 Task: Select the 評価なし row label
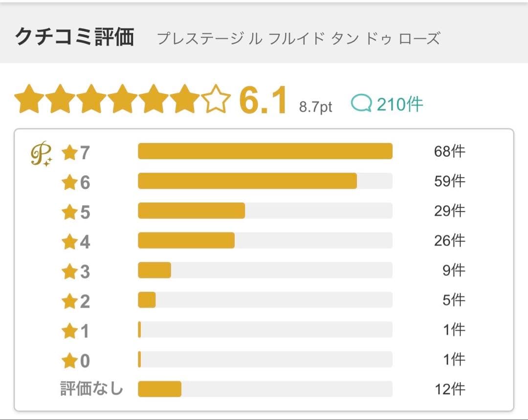[91, 389]
